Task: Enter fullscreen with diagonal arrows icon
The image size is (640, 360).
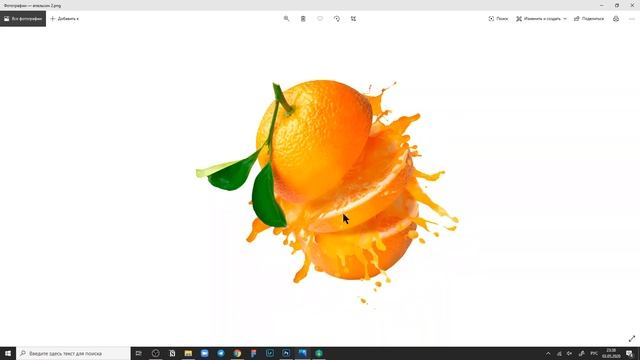Action: 632,338
